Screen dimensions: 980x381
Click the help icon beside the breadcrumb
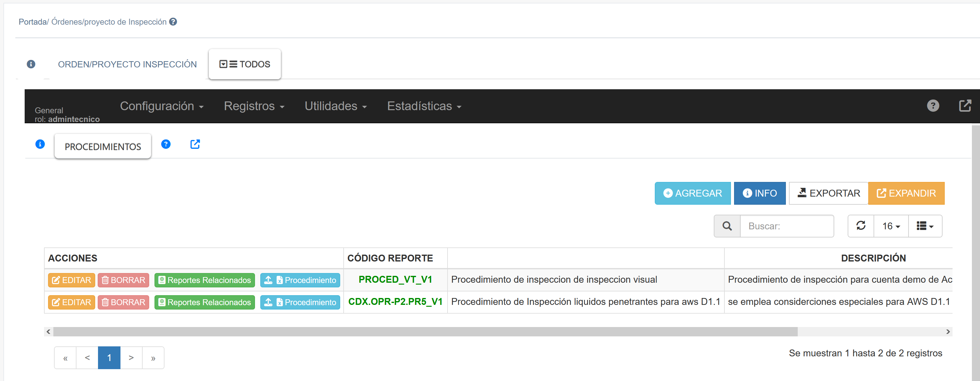tap(173, 22)
